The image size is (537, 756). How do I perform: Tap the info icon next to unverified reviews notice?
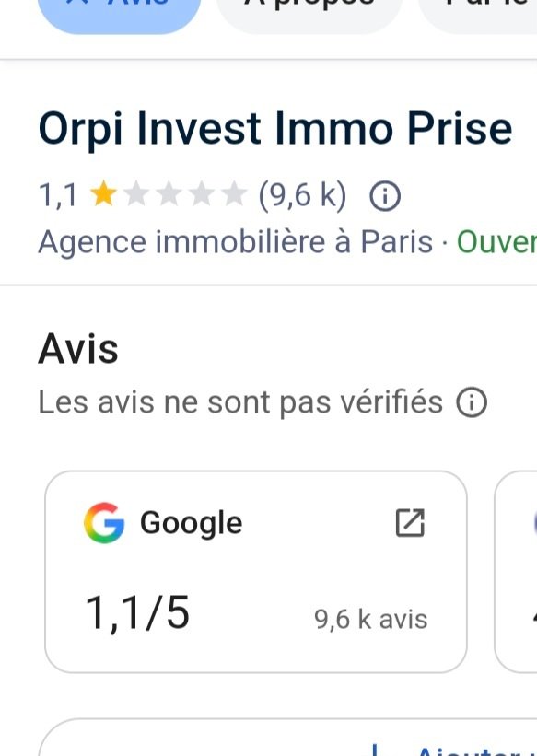[x=472, y=402]
